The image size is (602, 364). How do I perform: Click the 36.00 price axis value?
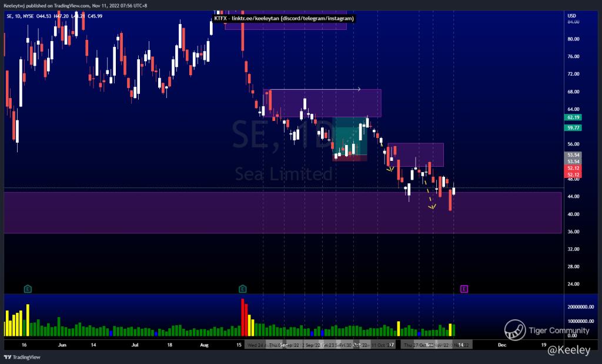coord(573,232)
